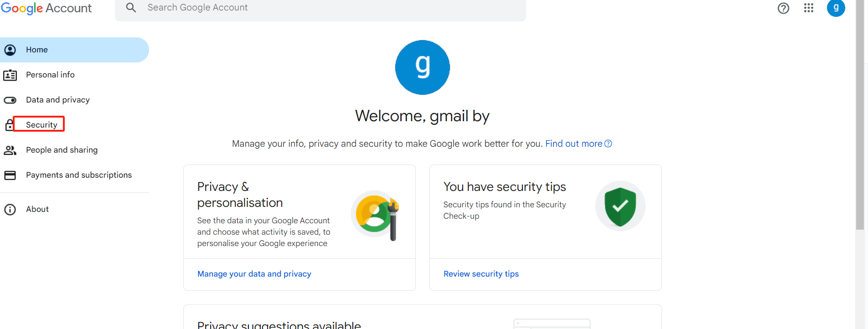Click the blue account avatar in top bar
This screenshot has width=868, height=329.
tap(836, 8)
